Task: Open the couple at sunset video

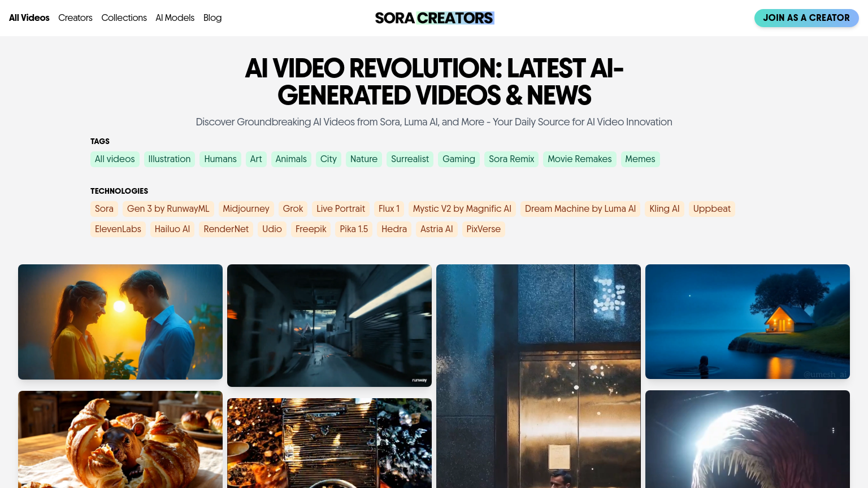Action: click(120, 322)
